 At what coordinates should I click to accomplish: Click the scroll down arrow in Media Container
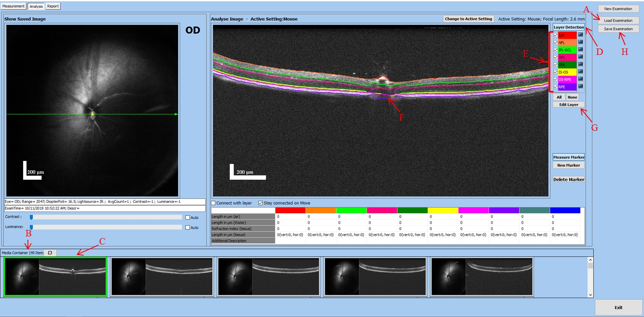pos(590,295)
